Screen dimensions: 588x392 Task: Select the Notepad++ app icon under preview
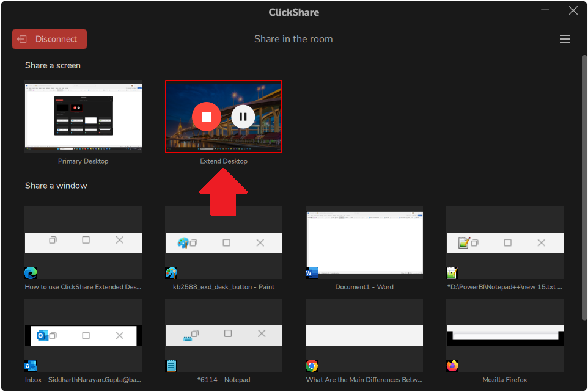pyautogui.click(x=452, y=273)
